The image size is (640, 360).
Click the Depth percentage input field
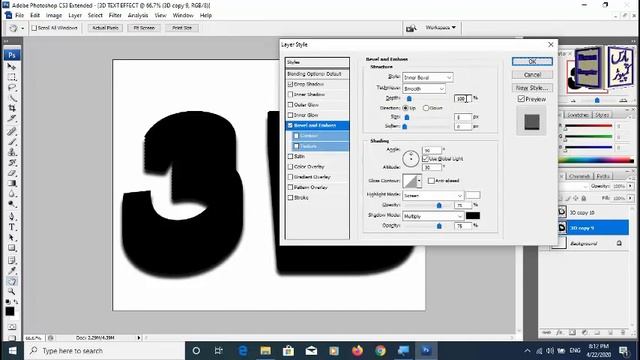pyautogui.click(x=463, y=98)
